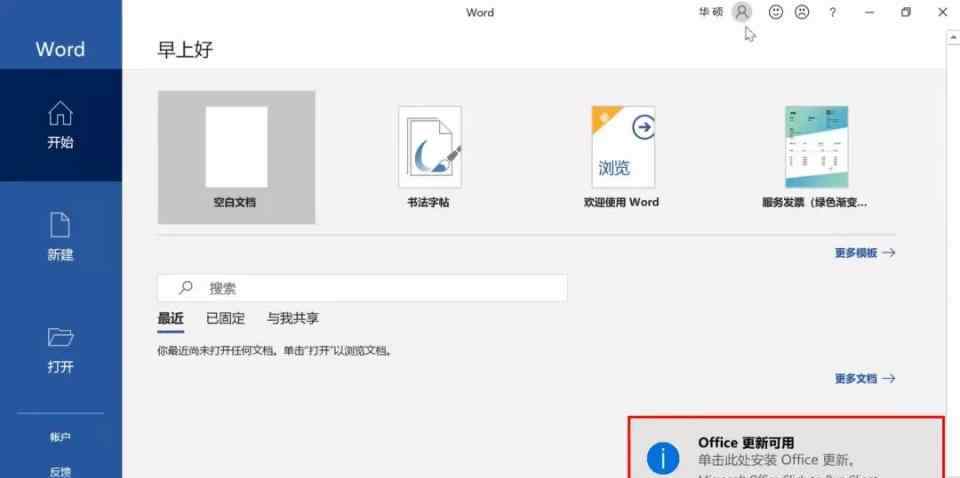Go to 帐户 (Account) in sidebar
This screenshot has height=478, width=960.
[61, 437]
